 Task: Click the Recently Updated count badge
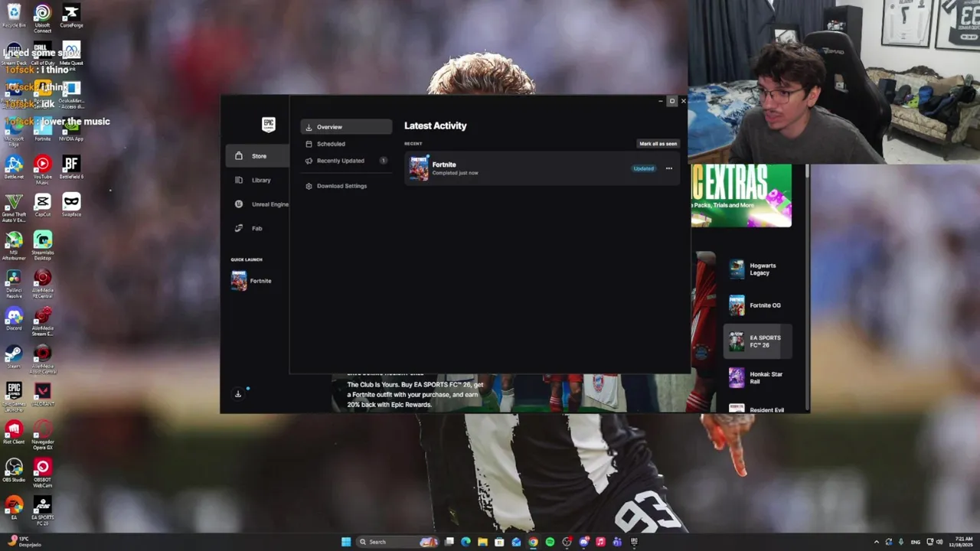tap(383, 161)
